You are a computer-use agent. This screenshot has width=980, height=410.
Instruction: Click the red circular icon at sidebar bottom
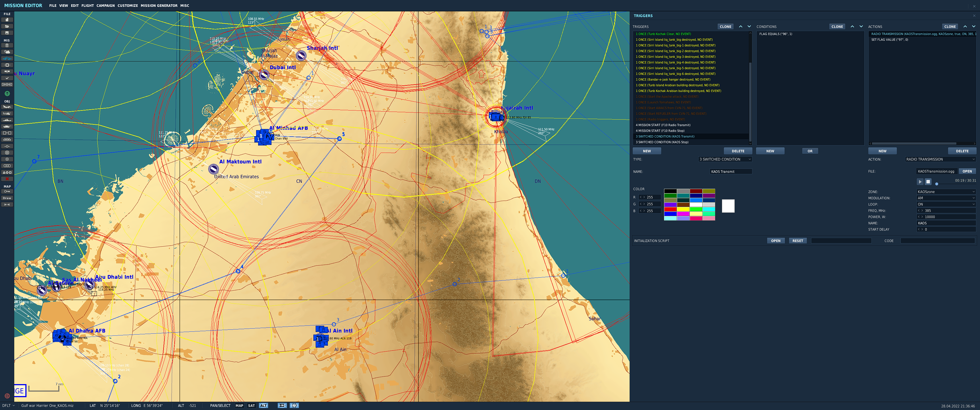[x=7, y=396]
